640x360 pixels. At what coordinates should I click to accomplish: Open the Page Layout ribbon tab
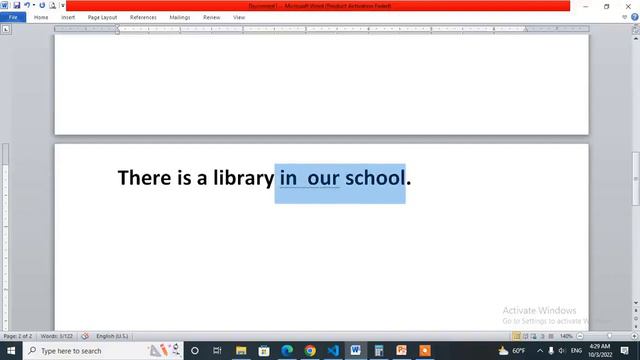pos(102,18)
